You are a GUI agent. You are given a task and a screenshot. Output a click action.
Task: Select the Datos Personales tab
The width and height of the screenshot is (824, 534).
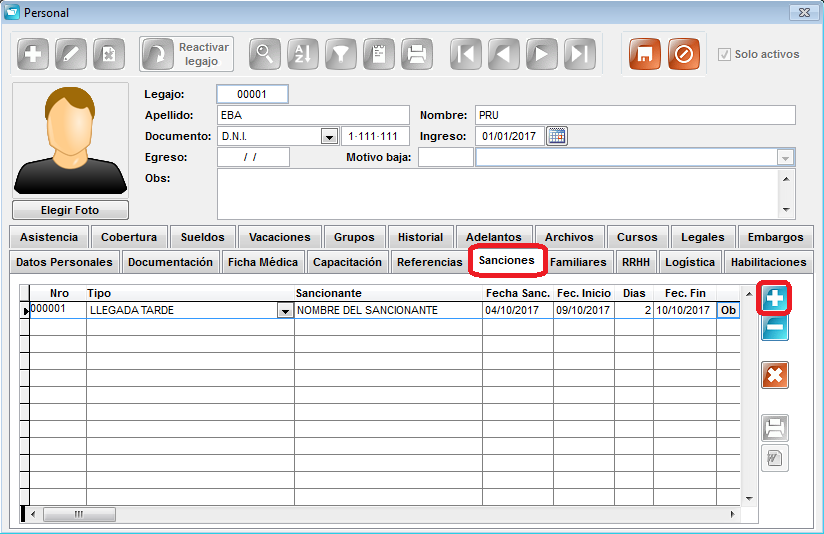[x=64, y=262]
